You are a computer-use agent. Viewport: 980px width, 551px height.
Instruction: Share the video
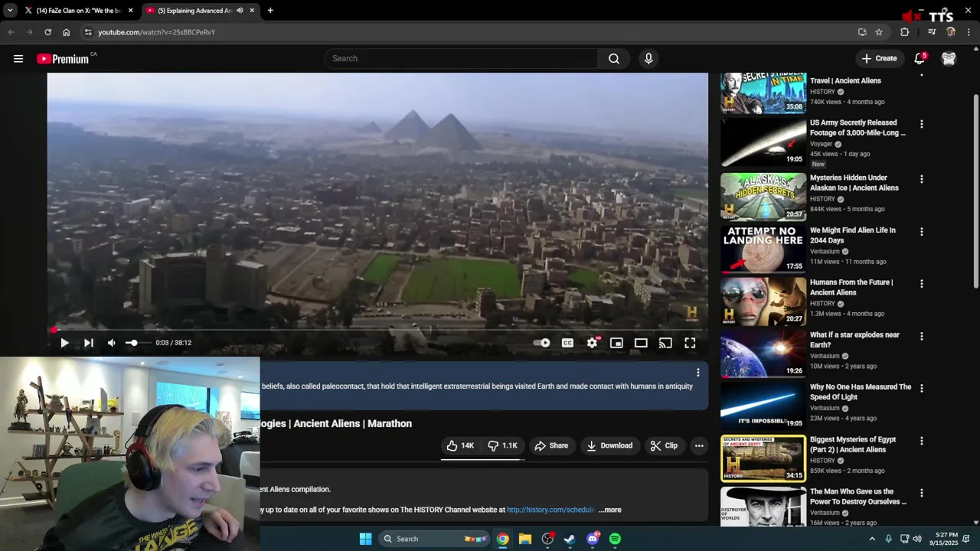click(x=551, y=445)
